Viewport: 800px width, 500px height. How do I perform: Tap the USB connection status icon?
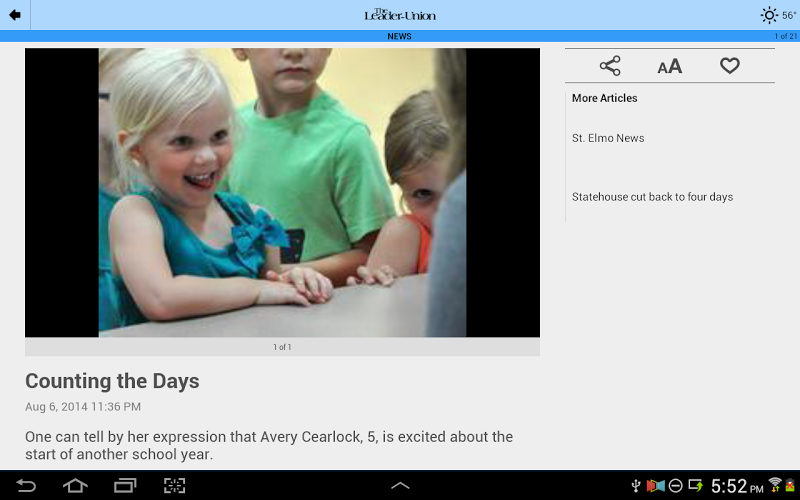(636, 486)
